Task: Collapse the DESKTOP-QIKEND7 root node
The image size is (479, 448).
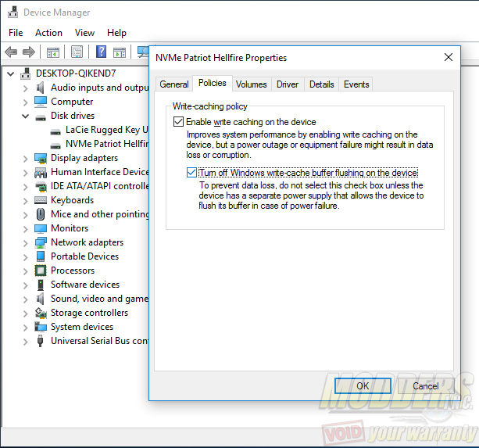Action: pos(11,73)
